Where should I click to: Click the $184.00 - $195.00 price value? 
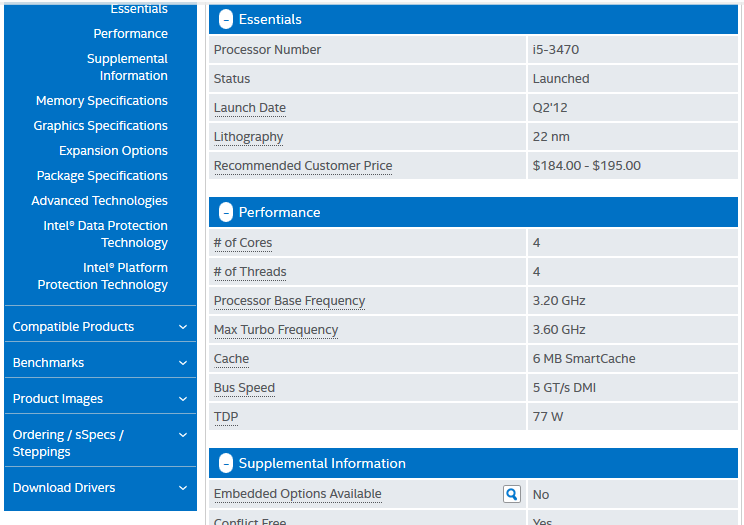[x=586, y=166]
